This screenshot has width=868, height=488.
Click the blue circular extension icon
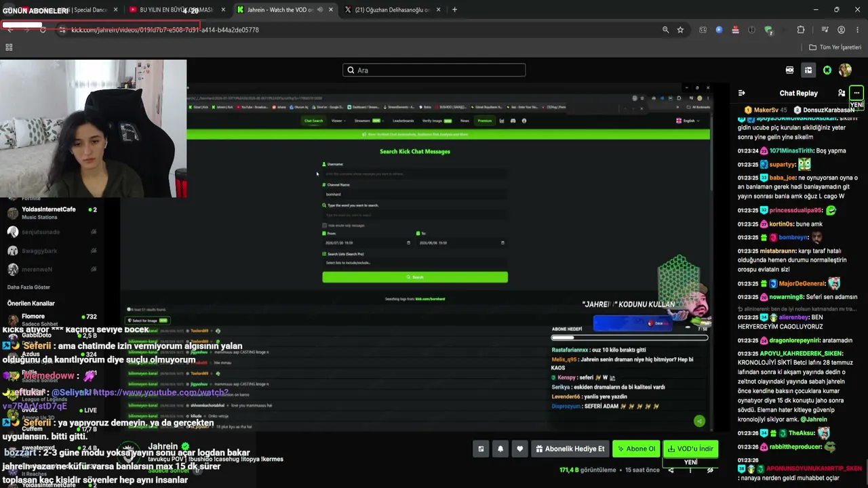719,30
